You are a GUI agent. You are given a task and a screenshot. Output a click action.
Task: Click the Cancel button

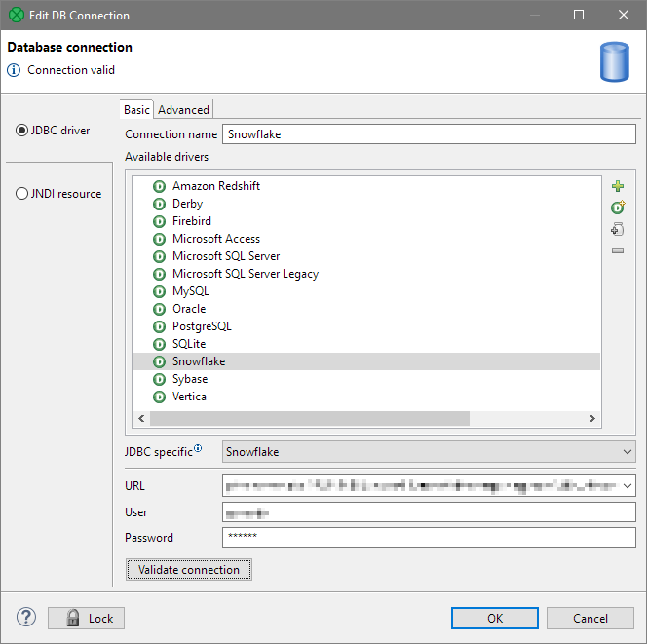coord(590,618)
